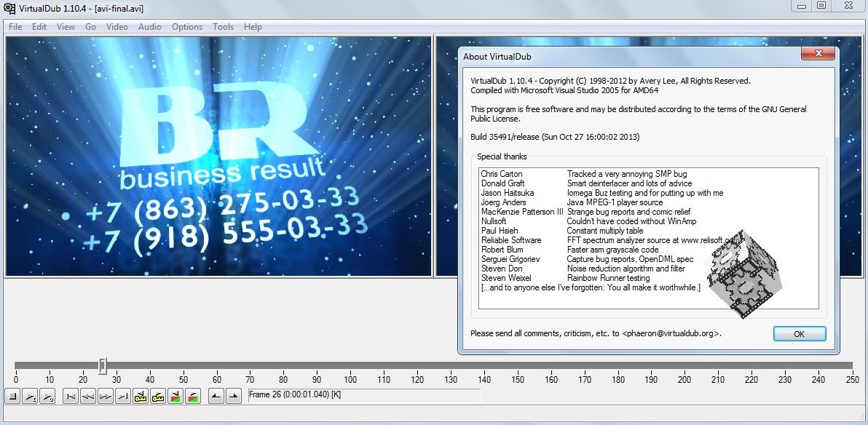Go to the previous keyframe

(x=141, y=396)
